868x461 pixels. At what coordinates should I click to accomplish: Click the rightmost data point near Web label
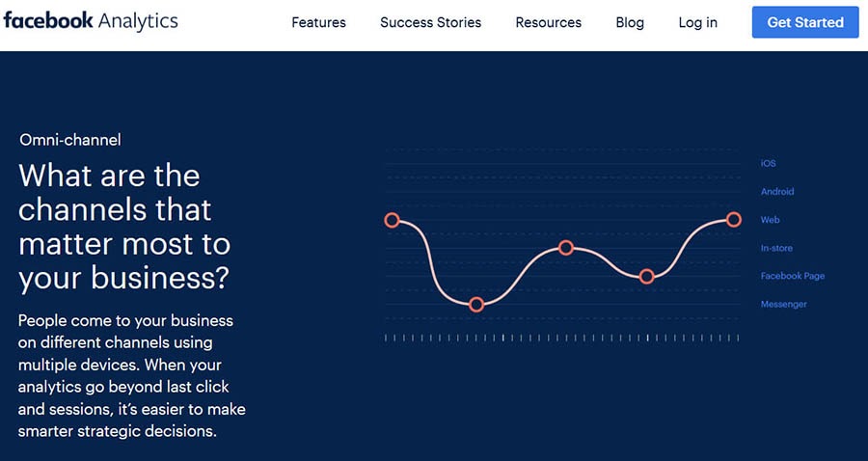pos(734,220)
